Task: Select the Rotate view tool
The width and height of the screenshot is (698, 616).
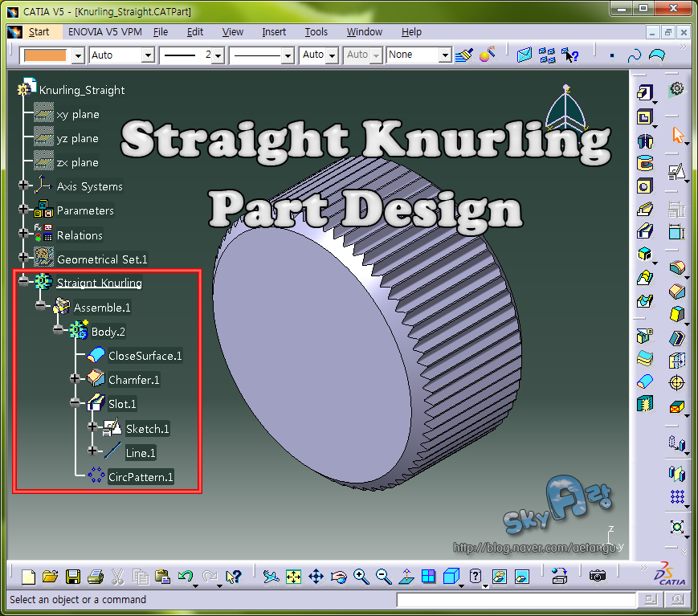Action: [x=340, y=575]
